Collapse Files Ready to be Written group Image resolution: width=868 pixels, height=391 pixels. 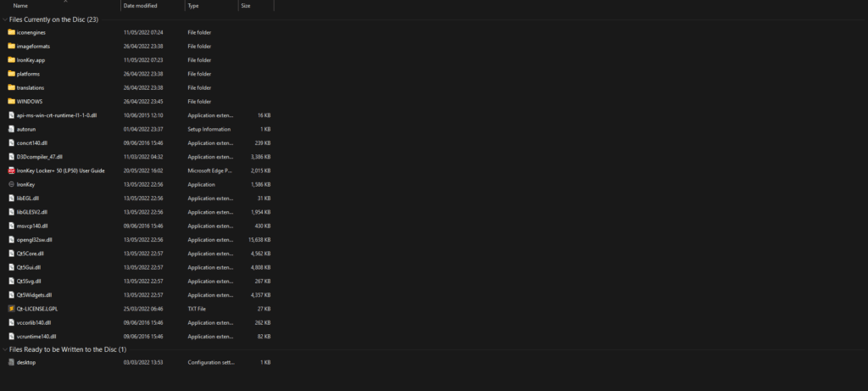4,349
